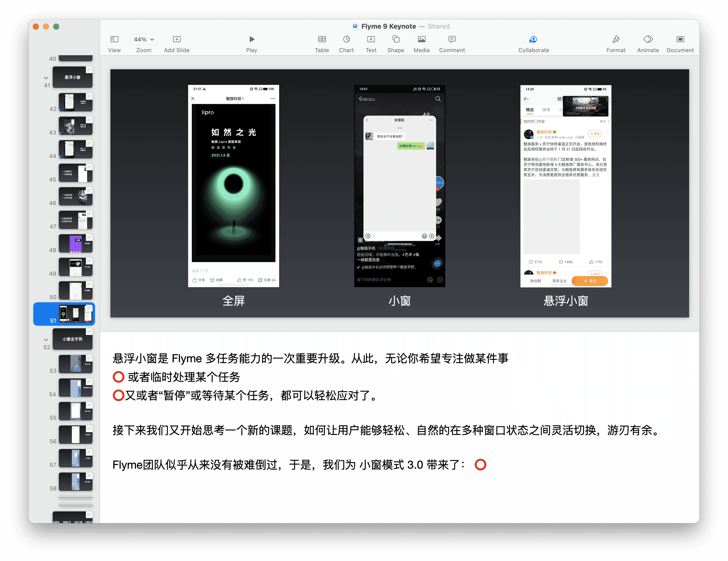Open the Shape library
Viewport: 728px width, 561px height.
coord(396,39)
